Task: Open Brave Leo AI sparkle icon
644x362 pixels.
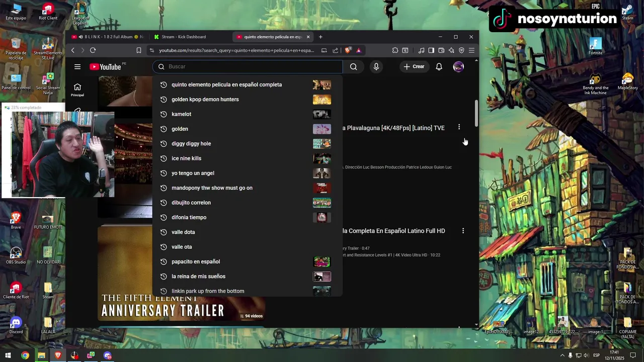Action: pyautogui.click(x=451, y=50)
